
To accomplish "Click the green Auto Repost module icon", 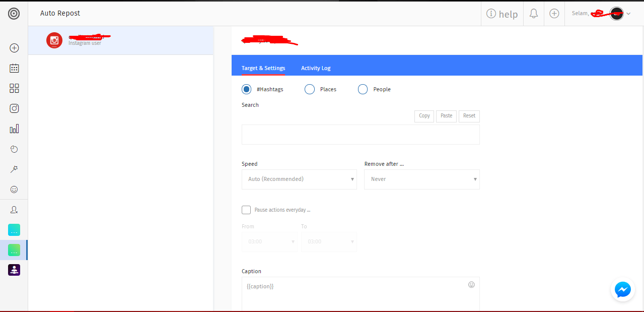I will (14, 250).
